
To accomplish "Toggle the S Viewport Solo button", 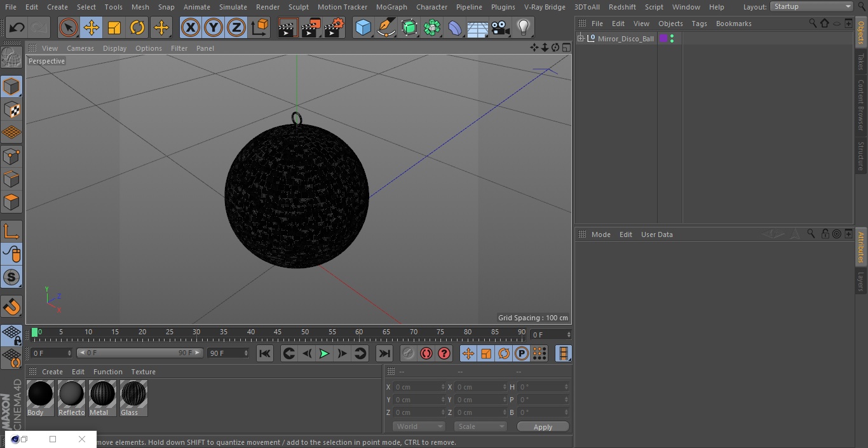I will pyautogui.click(x=11, y=277).
